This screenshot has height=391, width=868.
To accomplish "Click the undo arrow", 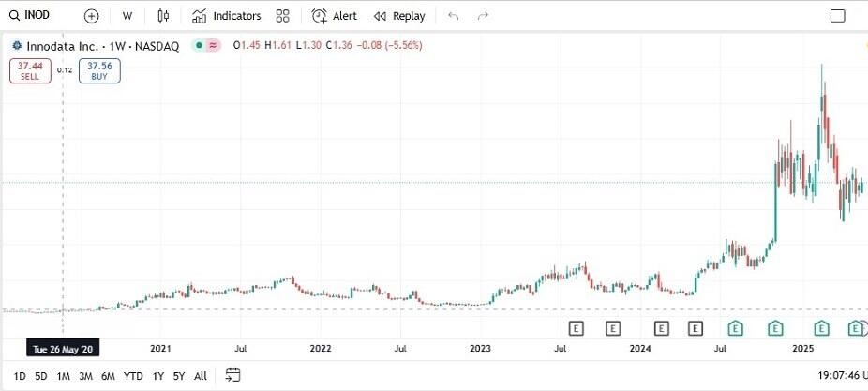I will tap(454, 16).
